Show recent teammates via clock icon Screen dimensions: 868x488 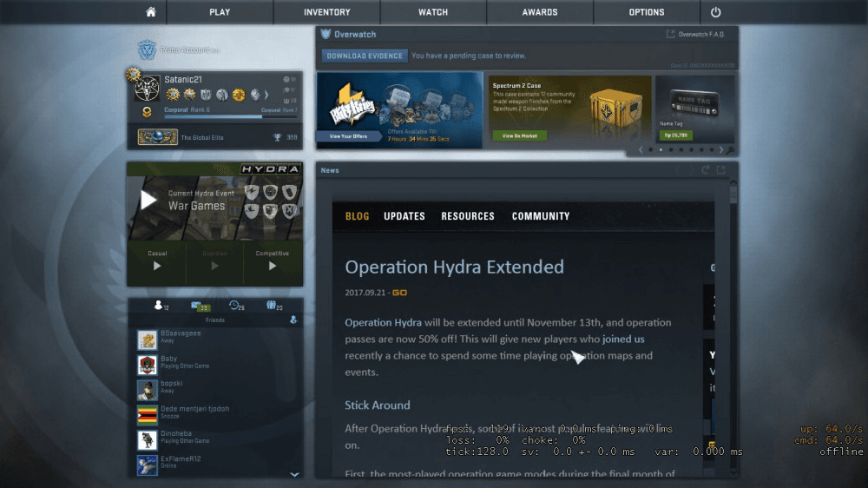point(233,305)
